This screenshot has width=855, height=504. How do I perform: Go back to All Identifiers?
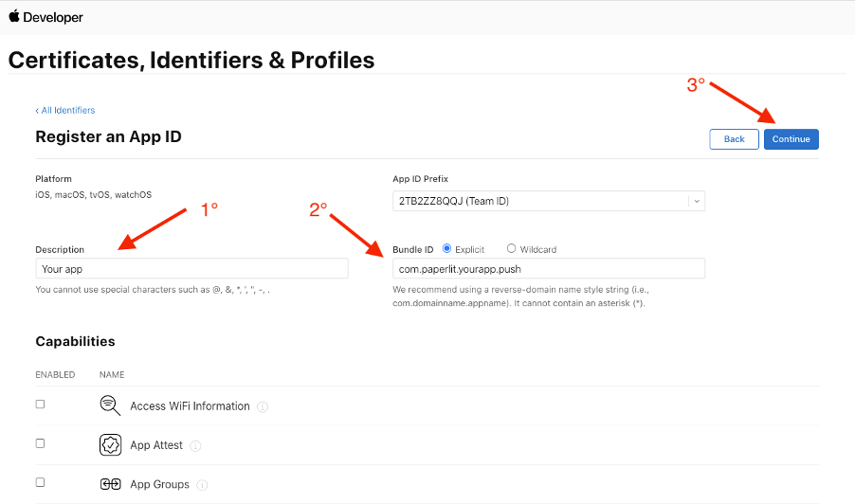[x=64, y=110]
